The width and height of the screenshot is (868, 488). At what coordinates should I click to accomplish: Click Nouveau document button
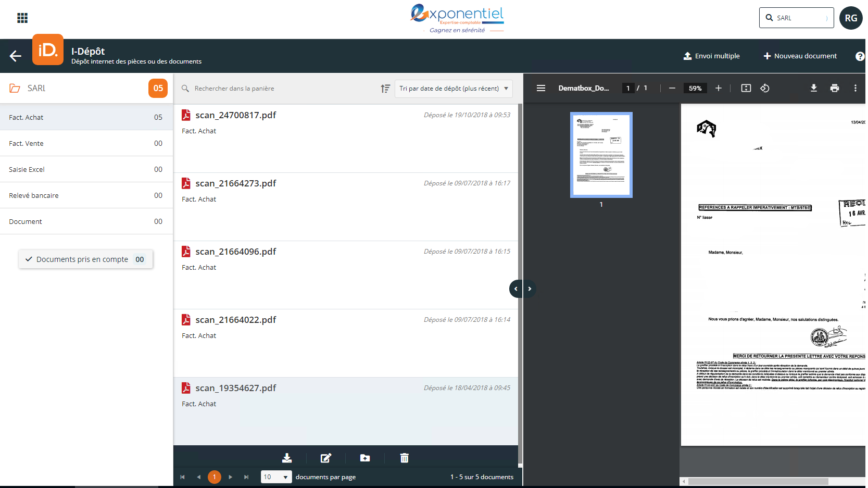[800, 56]
